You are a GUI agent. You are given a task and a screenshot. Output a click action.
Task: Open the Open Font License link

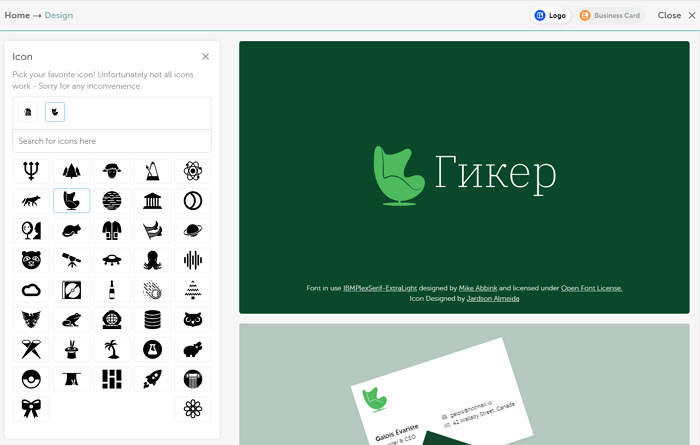coord(592,288)
